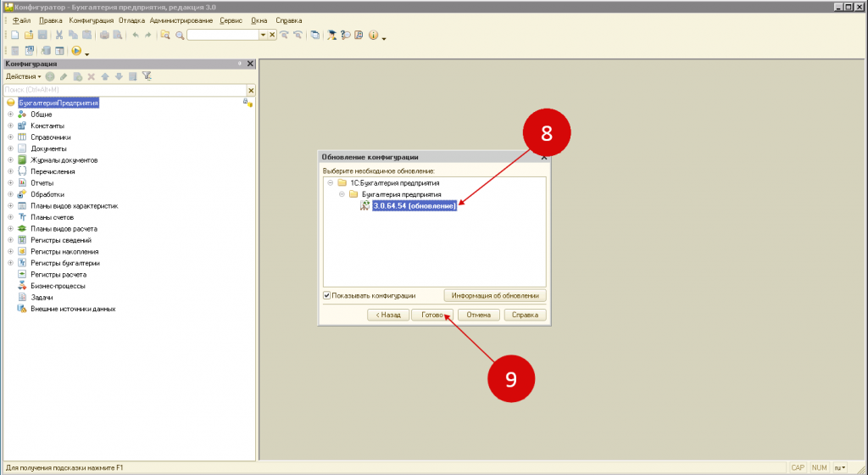Click the ru language indicator in status bar
This screenshot has height=475, width=868.
pyautogui.click(x=839, y=468)
